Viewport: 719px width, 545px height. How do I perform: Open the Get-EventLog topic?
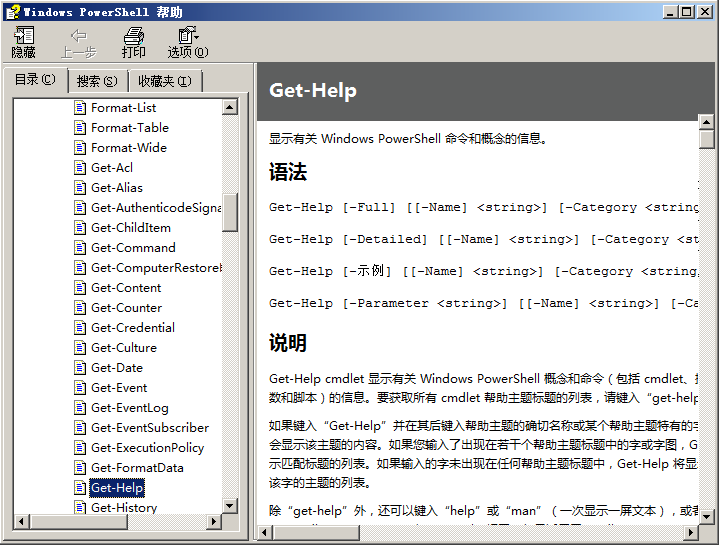tap(130, 407)
